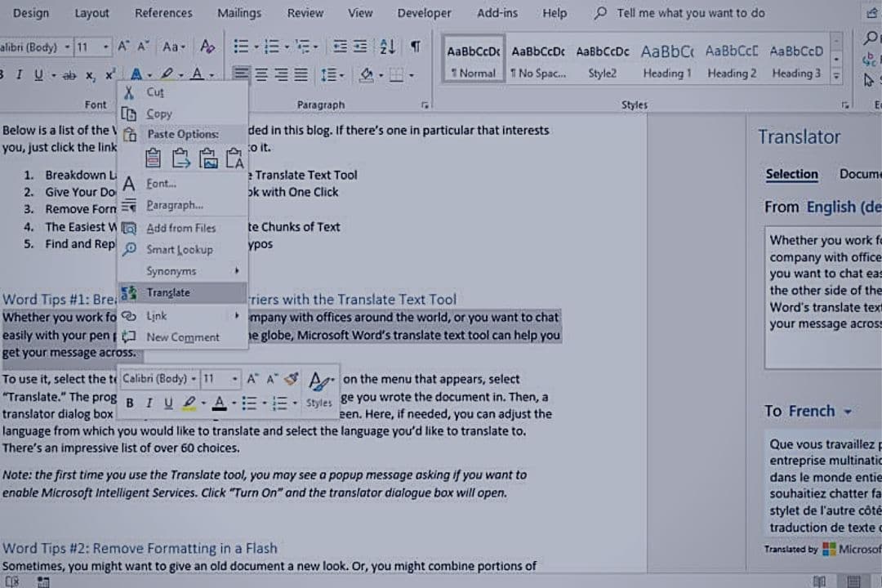Select Translate in the context menu

coord(182,292)
